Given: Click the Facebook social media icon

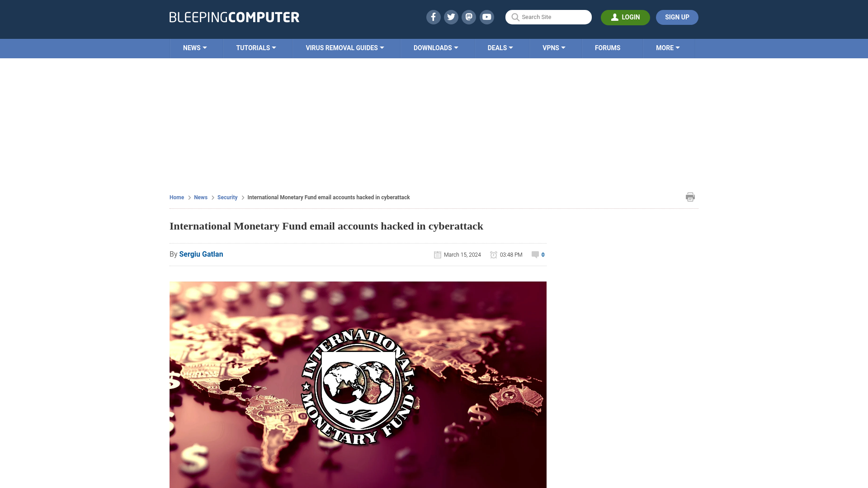Looking at the screenshot, I should pyautogui.click(x=433, y=17).
